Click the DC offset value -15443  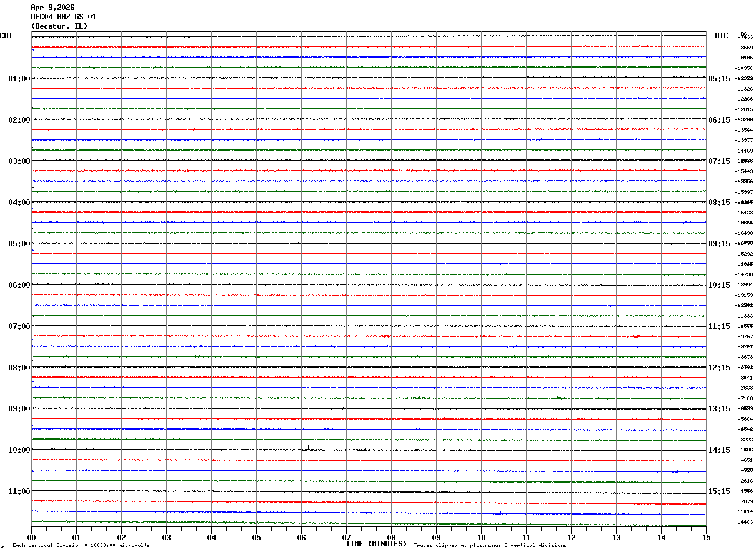tap(744, 171)
